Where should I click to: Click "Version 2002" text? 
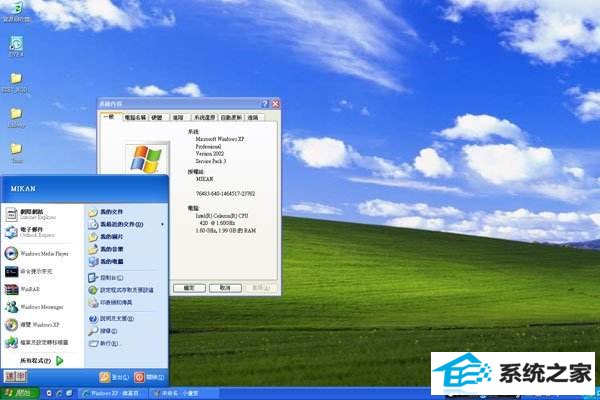[x=210, y=154]
